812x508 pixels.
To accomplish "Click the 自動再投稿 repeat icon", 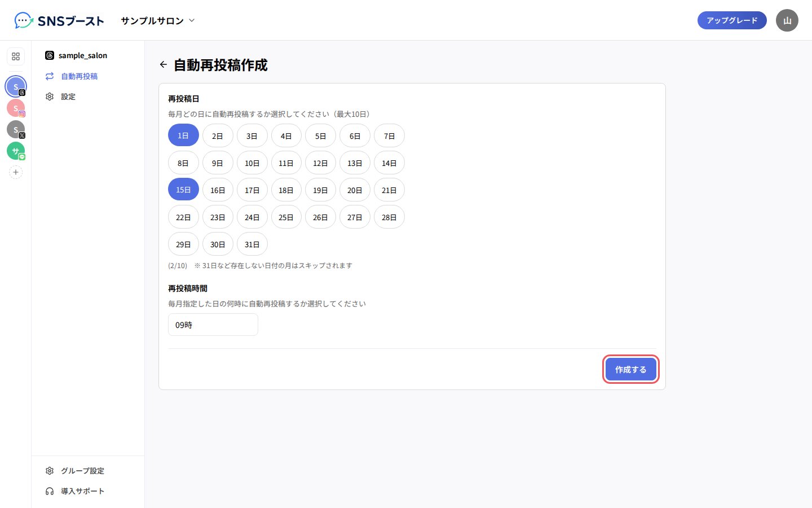I will [50, 76].
